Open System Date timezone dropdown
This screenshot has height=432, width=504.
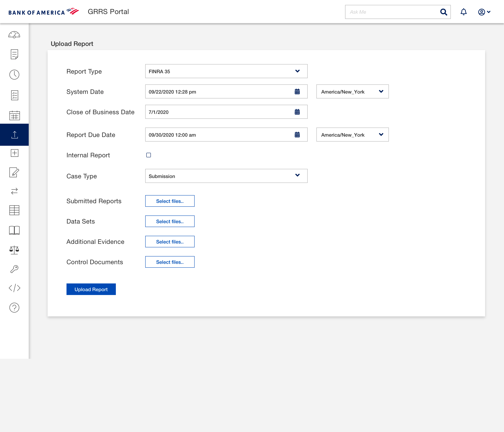(x=352, y=92)
